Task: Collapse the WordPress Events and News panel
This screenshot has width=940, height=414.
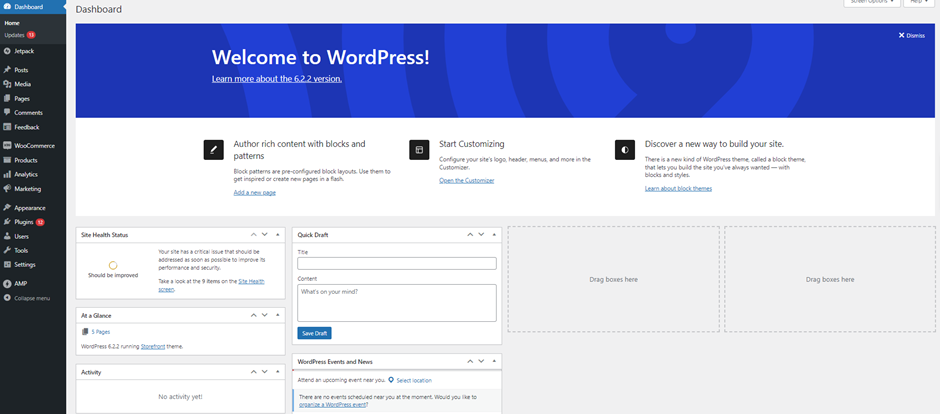Action: pyautogui.click(x=493, y=361)
